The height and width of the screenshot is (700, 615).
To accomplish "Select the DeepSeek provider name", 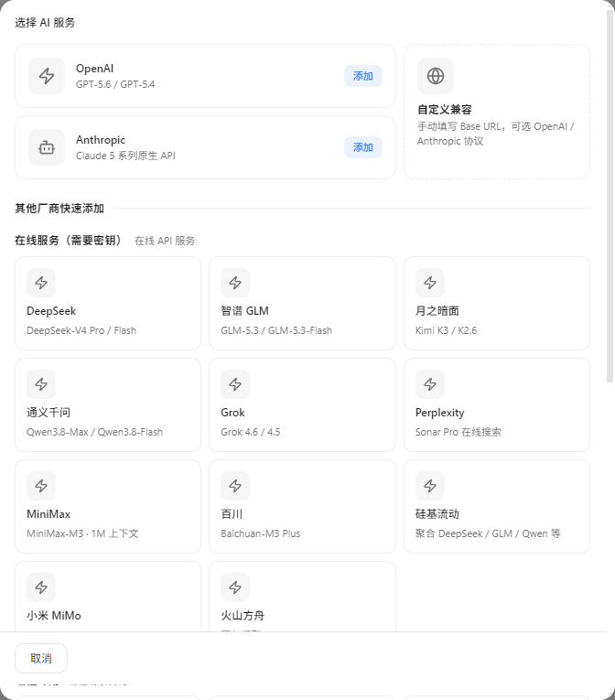I will coord(51,311).
